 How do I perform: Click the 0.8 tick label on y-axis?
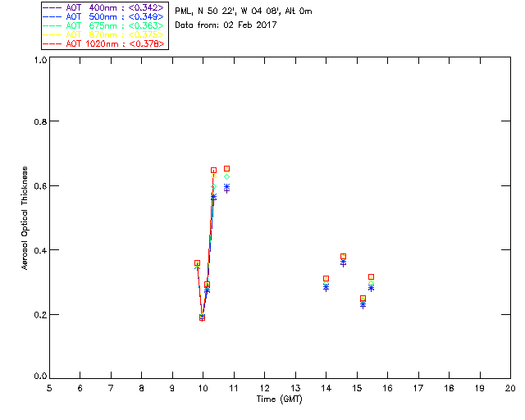pos(40,121)
